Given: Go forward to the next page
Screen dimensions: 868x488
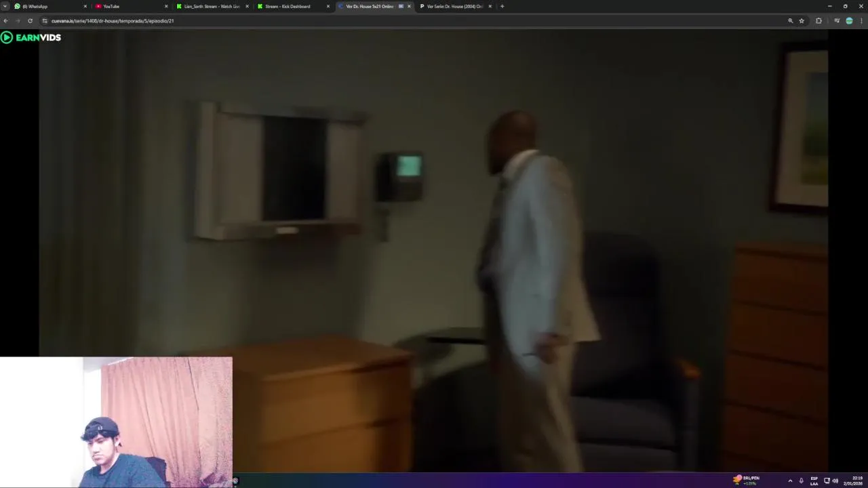Looking at the screenshot, I should point(18,21).
